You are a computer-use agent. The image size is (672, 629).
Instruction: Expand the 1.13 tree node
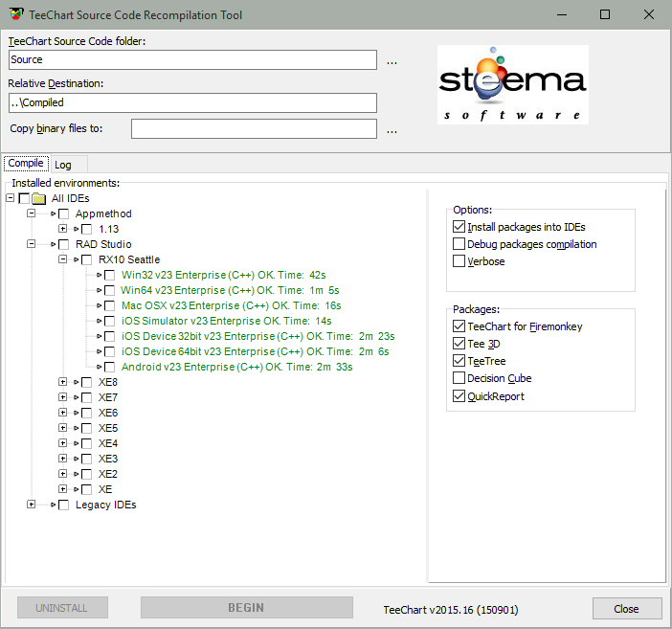click(62, 229)
